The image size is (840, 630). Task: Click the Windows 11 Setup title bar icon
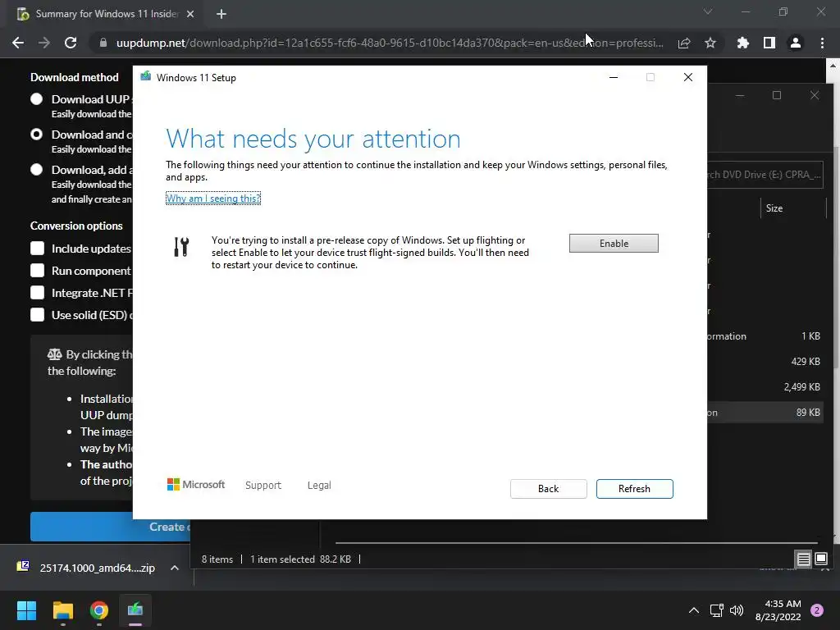[145, 77]
